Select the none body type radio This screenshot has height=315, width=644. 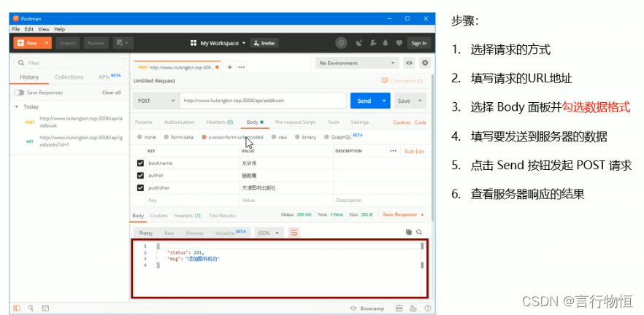coord(140,137)
